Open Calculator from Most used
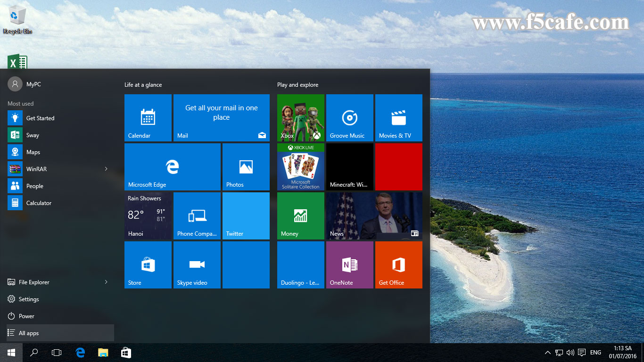Screen dimensions: 644x362 pyautogui.click(x=38, y=203)
